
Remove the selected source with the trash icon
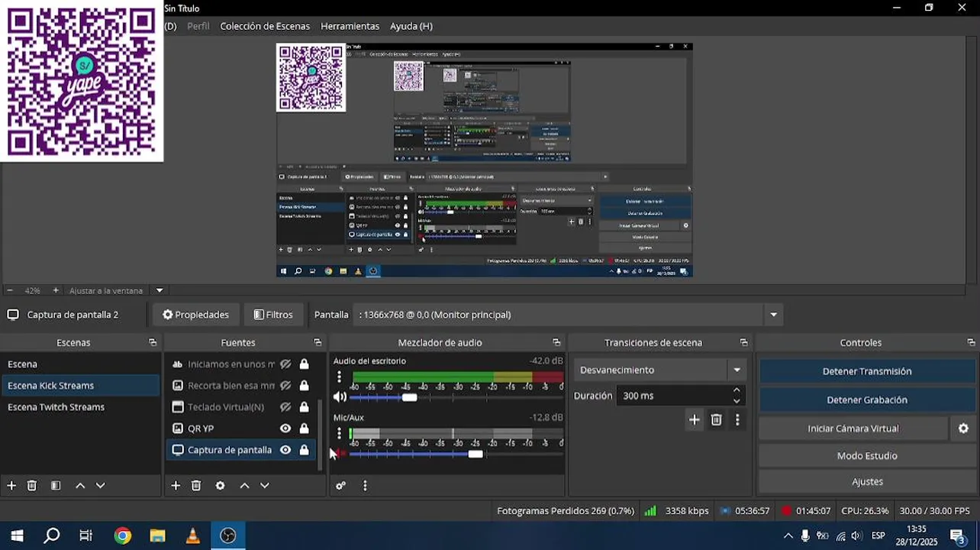[196, 485]
